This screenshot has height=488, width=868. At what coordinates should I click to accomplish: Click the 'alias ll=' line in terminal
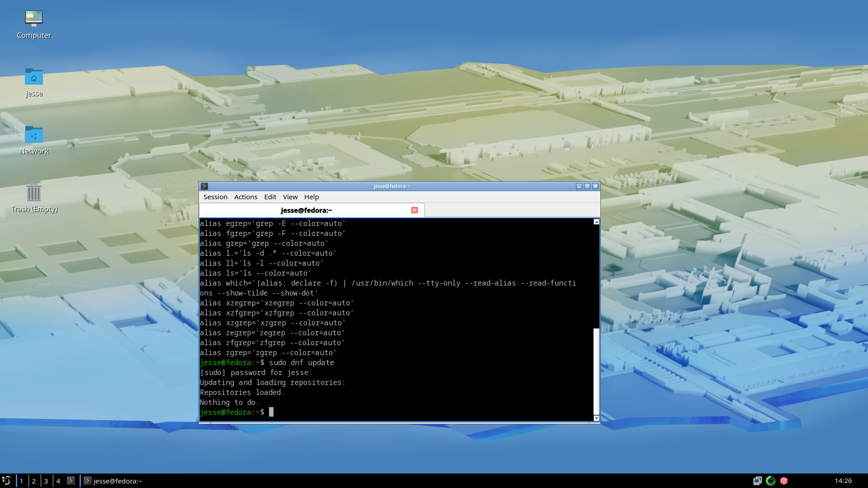262,263
